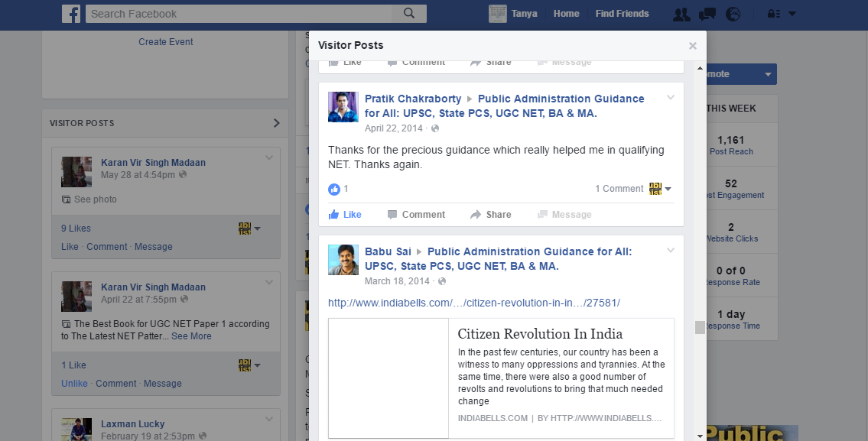Message on Karan's 1 Like post

tap(163, 384)
